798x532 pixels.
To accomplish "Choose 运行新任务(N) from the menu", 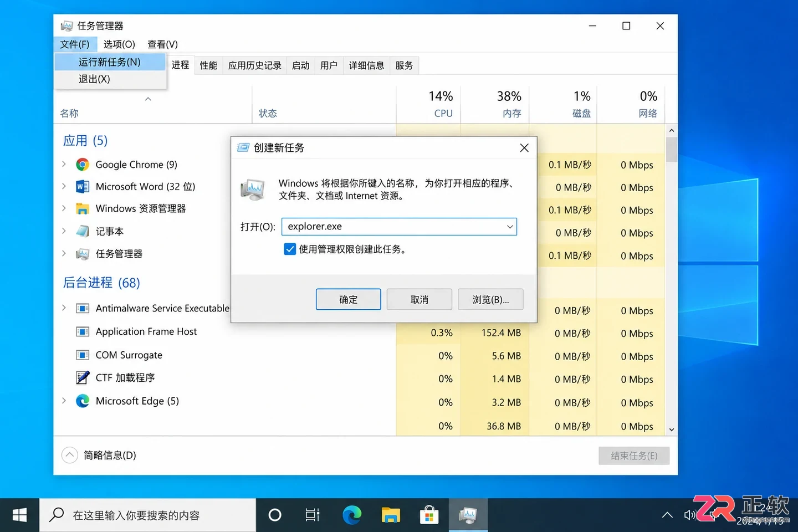I will 110,62.
